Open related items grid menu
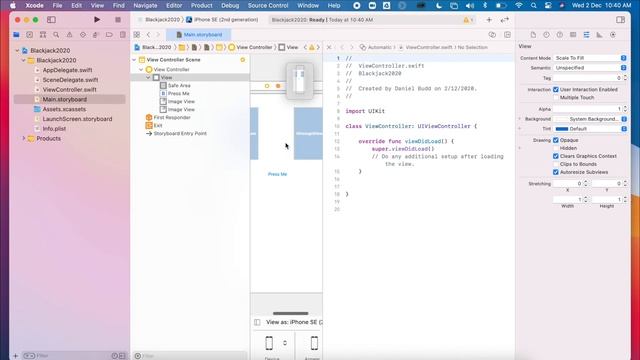 [137, 35]
